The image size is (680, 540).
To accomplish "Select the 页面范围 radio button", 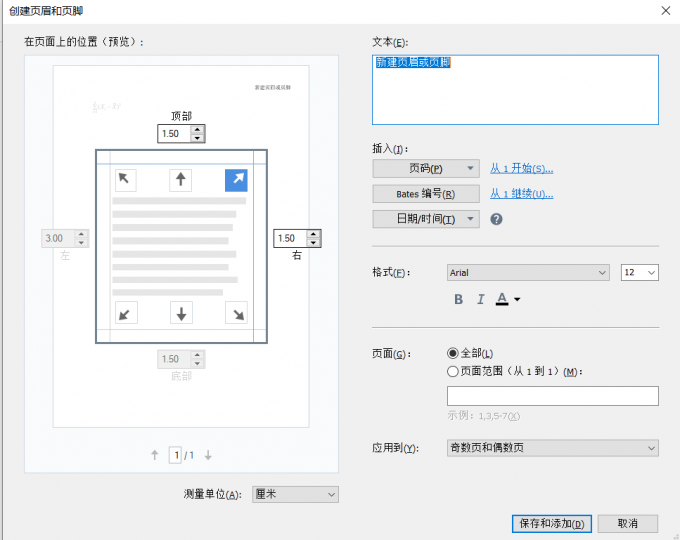I will [452, 372].
